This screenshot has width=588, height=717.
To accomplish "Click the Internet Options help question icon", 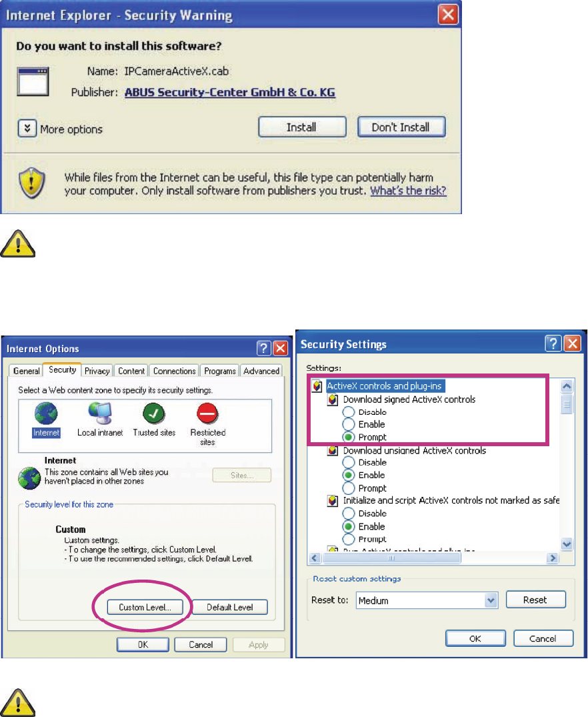I will tap(264, 348).
